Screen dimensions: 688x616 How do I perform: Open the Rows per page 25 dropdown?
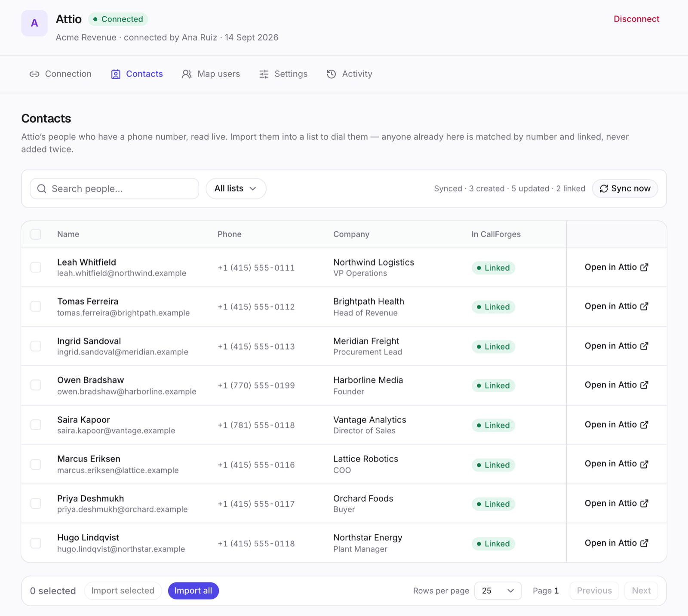point(498,591)
